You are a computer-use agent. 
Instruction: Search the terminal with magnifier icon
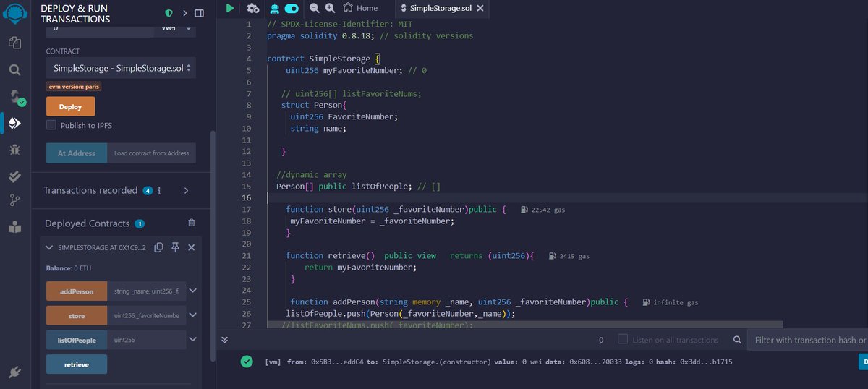[x=737, y=340]
